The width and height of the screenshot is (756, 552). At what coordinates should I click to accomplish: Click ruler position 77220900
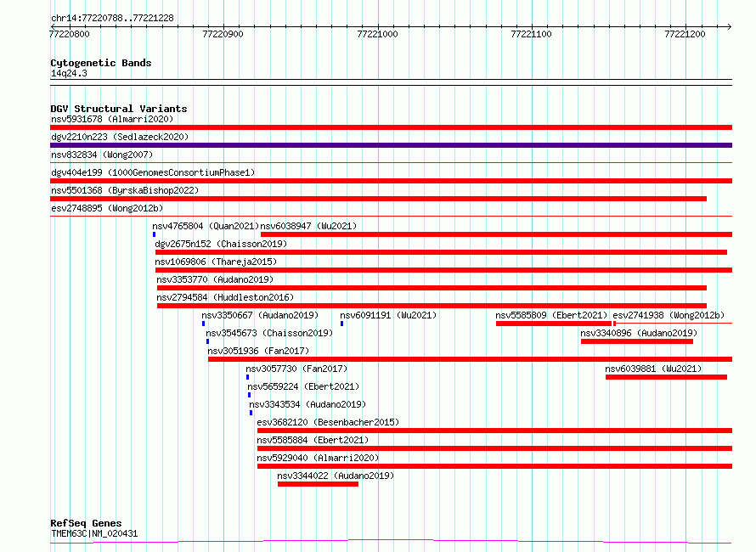tap(223, 34)
